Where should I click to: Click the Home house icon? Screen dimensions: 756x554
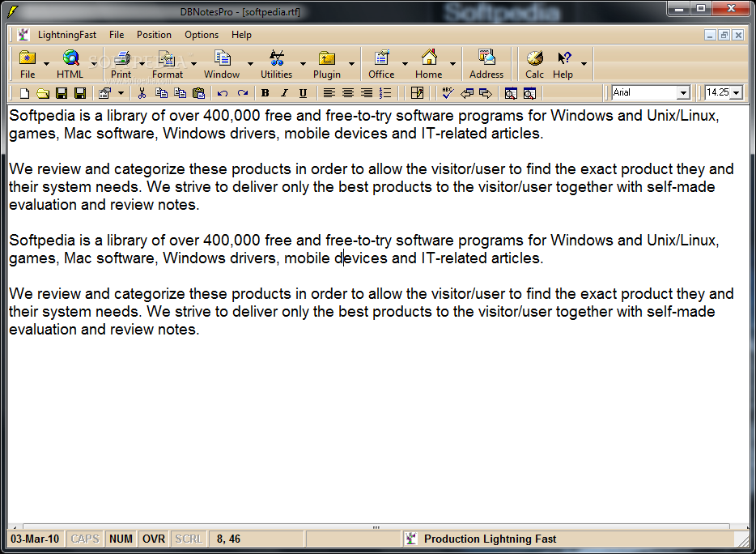click(x=429, y=58)
